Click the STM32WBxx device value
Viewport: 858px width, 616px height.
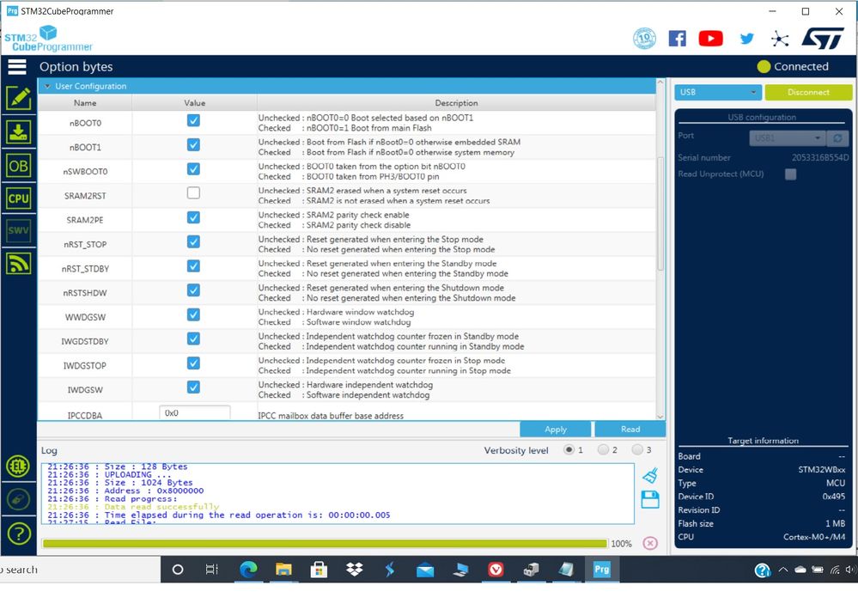tap(821, 470)
